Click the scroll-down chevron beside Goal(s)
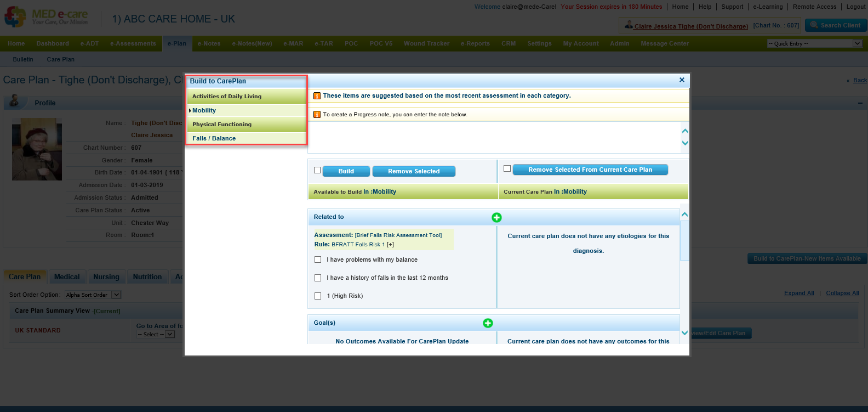This screenshot has height=412, width=868. [x=684, y=332]
